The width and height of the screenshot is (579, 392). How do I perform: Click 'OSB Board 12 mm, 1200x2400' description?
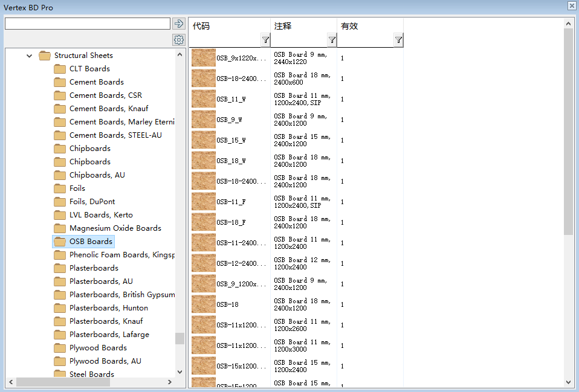click(302, 263)
